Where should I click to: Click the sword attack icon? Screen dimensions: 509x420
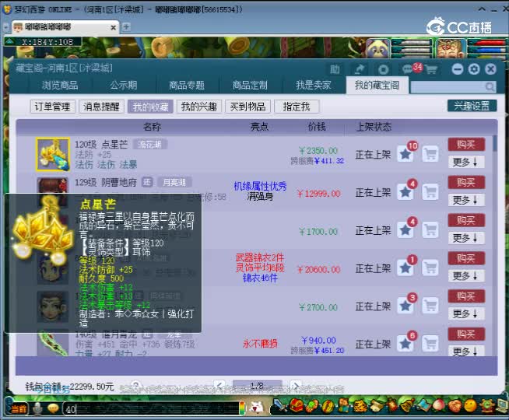click(279, 405)
